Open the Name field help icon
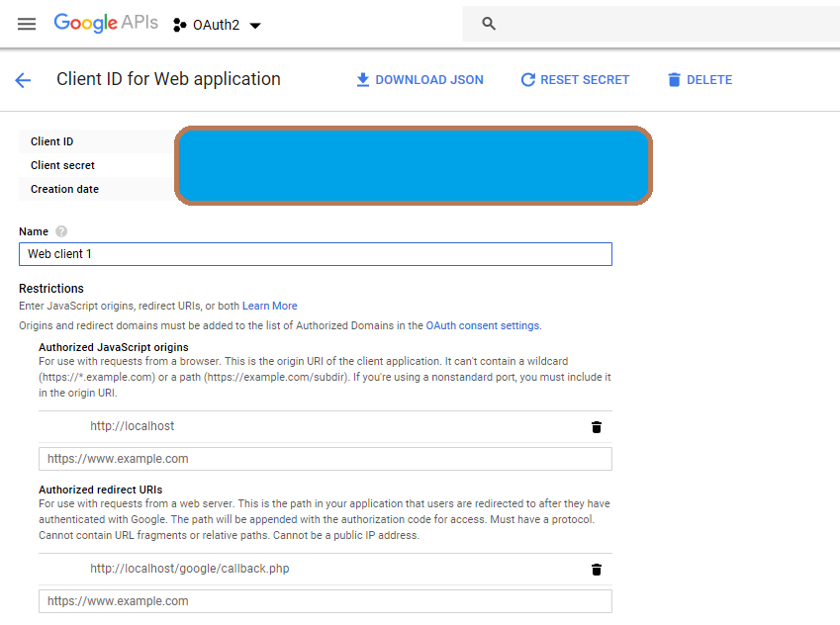This screenshot has width=840, height=625. [61, 231]
